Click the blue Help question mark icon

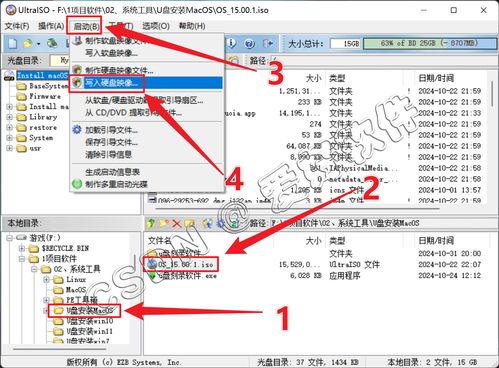(x=249, y=43)
